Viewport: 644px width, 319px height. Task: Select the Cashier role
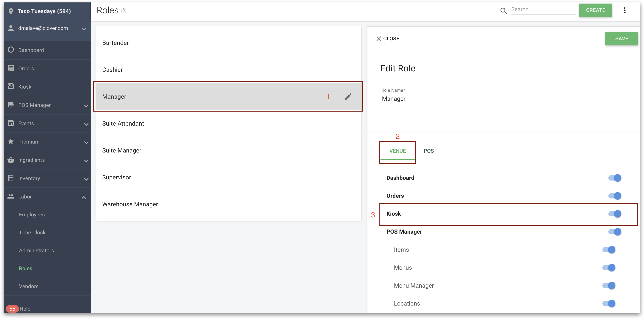tap(228, 70)
